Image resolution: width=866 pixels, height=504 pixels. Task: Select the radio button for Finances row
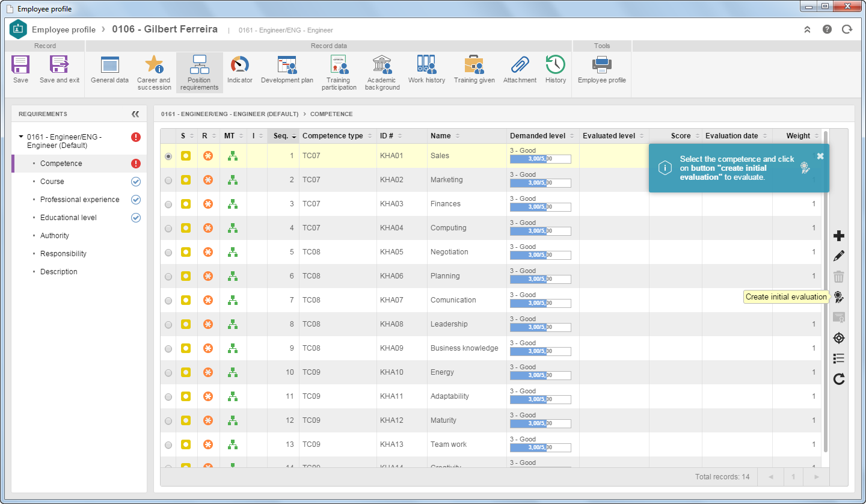168,204
